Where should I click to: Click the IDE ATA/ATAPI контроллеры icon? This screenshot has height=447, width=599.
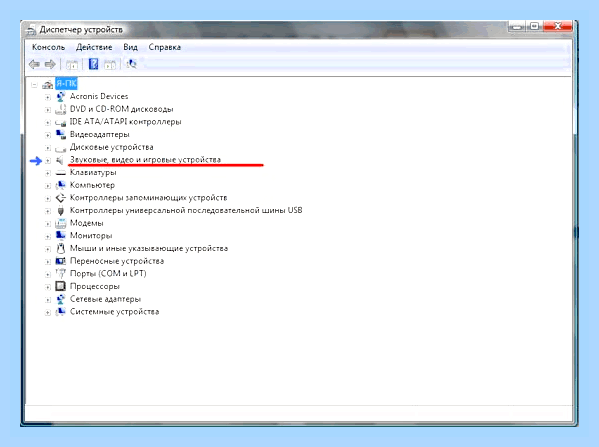coord(60,122)
